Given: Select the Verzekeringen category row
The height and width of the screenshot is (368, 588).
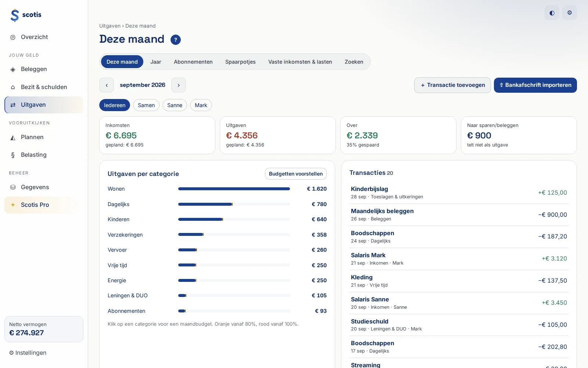Looking at the screenshot, I should [x=217, y=235].
